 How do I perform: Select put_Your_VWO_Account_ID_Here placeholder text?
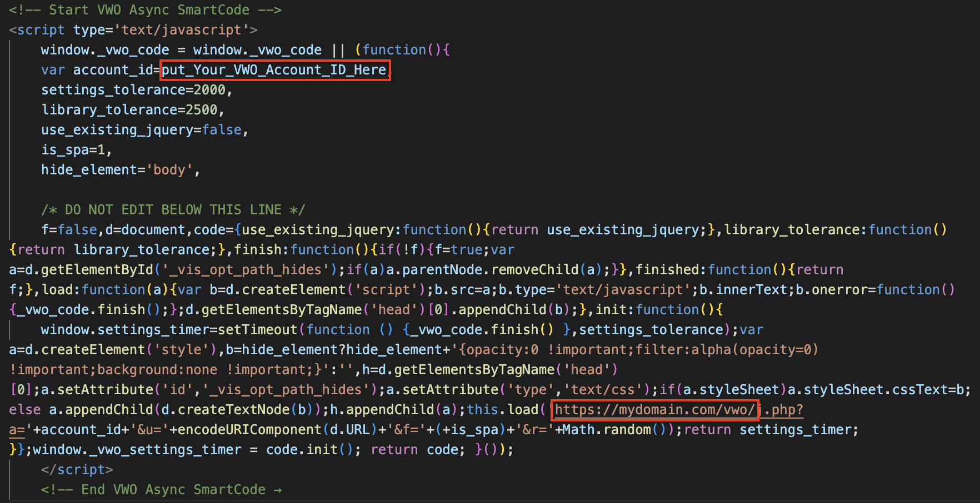274,70
